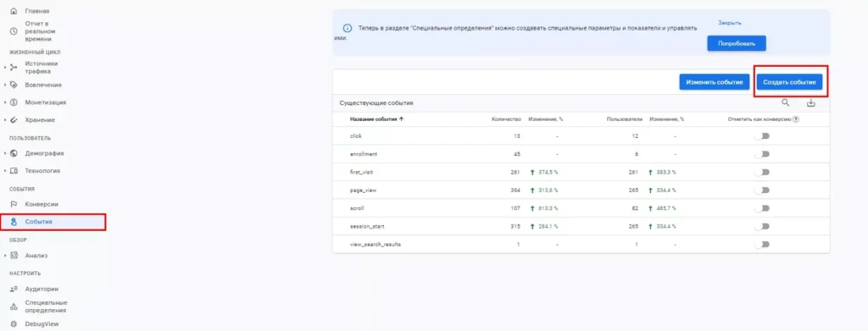Sort by the arrow next to Название события
Image resolution: width=868 pixels, height=331 pixels.
401,119
